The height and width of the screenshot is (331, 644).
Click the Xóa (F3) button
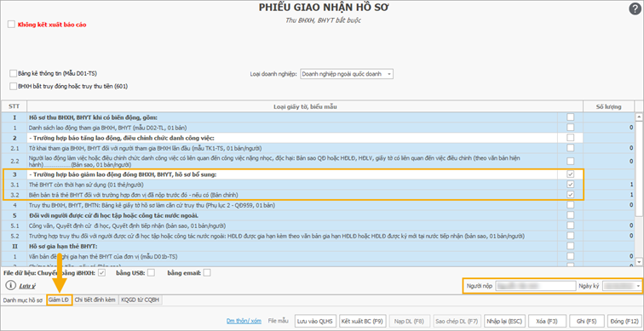tap(548, 321)
